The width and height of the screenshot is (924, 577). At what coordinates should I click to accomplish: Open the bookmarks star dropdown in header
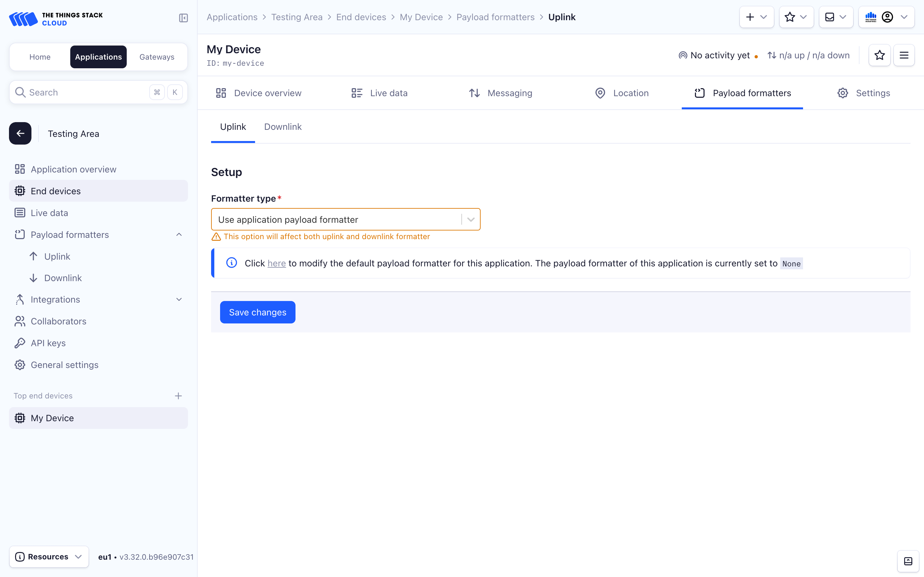[x=796, y=17]
